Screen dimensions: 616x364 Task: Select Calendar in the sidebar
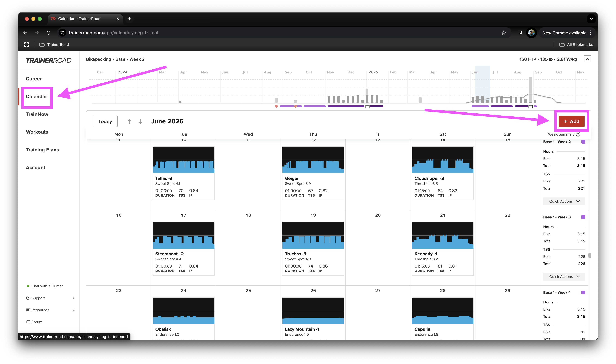(37, 97)
